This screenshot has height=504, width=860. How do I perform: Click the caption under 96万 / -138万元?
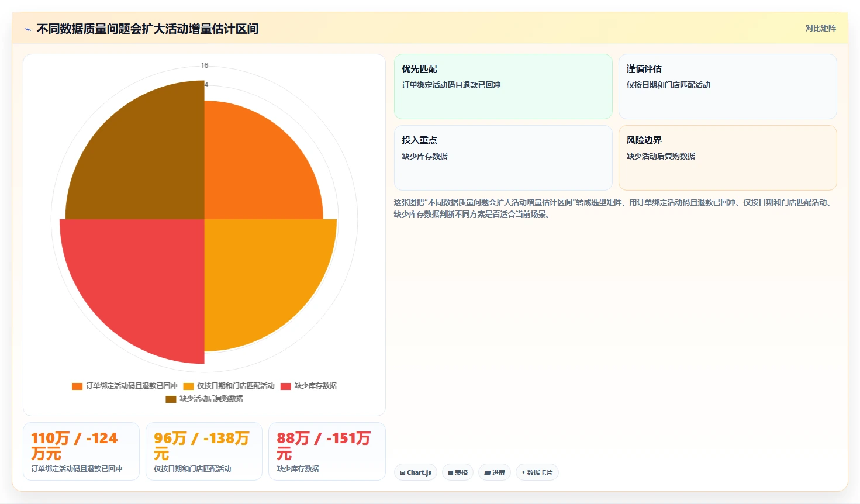192,469
